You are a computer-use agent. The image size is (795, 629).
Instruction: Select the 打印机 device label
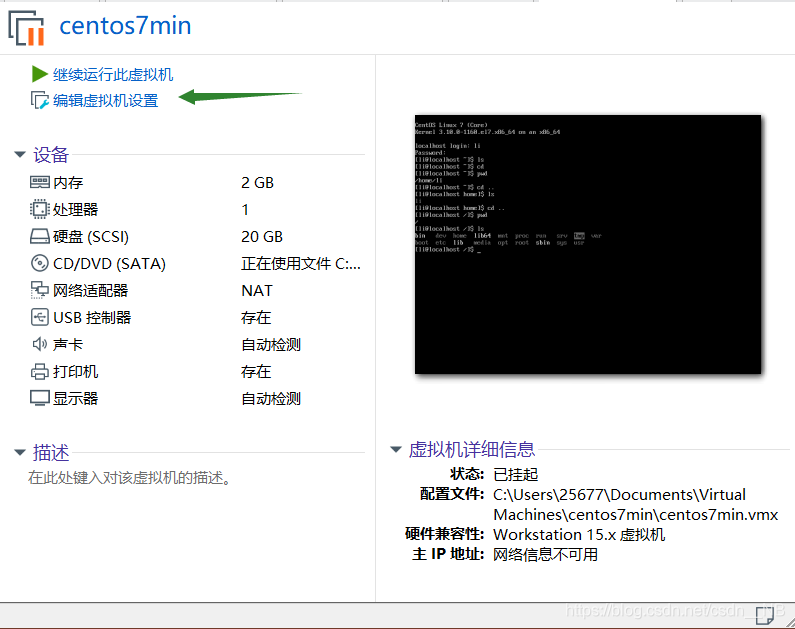pyautogui.click(x=76, y=372)
